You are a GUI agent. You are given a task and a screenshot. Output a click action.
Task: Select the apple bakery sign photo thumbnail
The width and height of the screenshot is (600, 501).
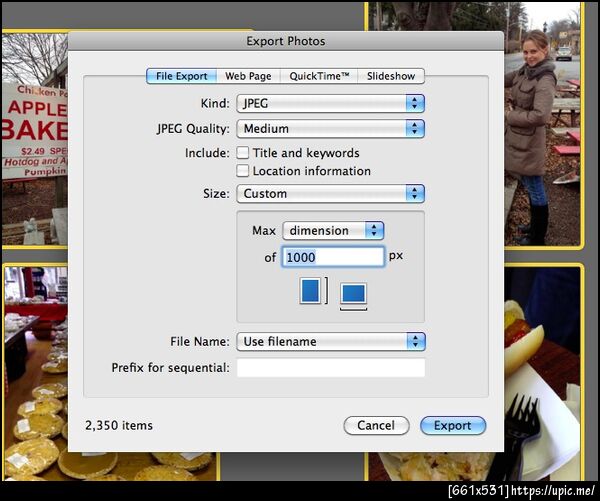point(35,138)
